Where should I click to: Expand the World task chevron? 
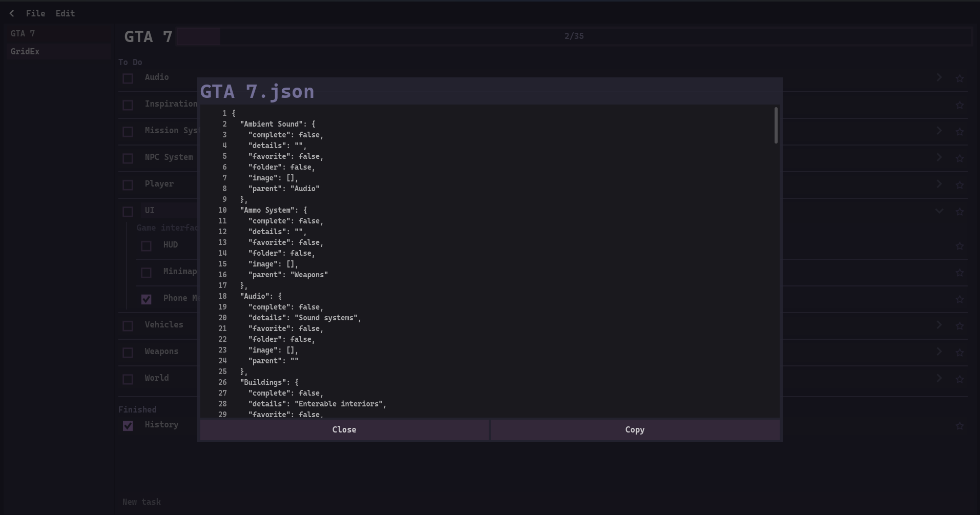tap(939, 378)
